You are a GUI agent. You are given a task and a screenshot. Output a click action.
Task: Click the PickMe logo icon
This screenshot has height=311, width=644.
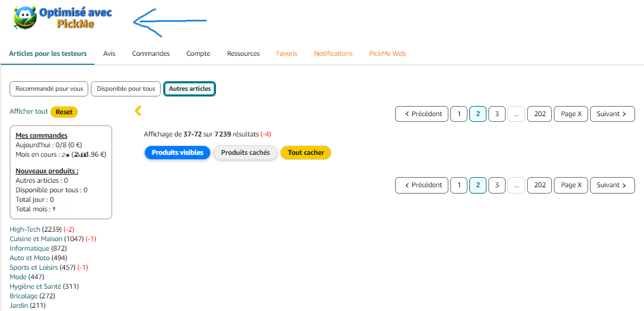tap(25, 18)
